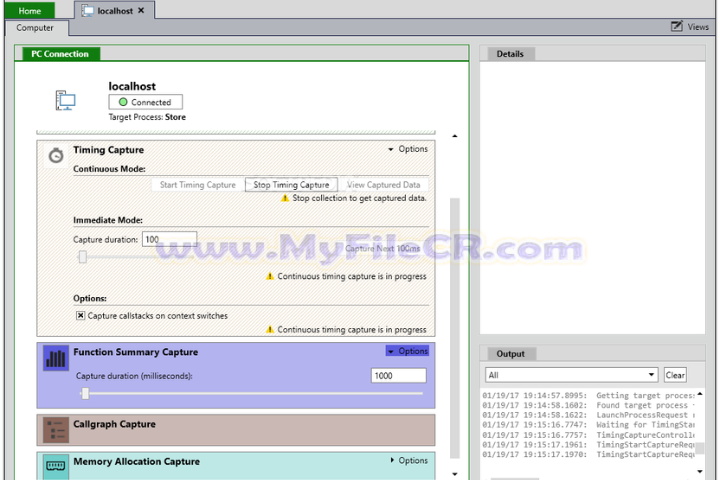Click Capture duration field showing 100
This screenshot has height=480, width=720.
pyautogui.click(x=169, y=239)
